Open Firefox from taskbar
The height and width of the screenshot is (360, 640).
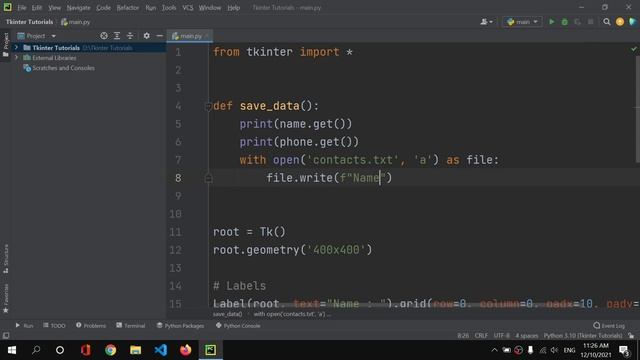click(186, 350)
